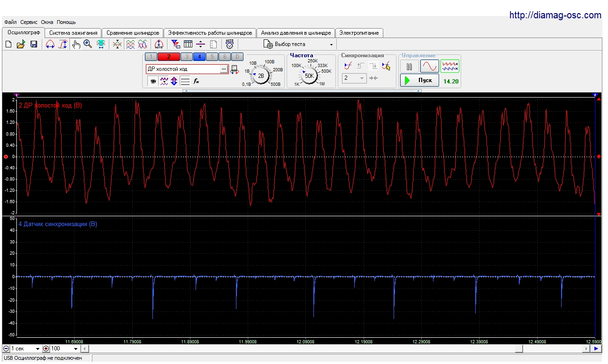Click the Пуск start button
Viewport: 608px width, 364px height.
[x=419, y=80]
